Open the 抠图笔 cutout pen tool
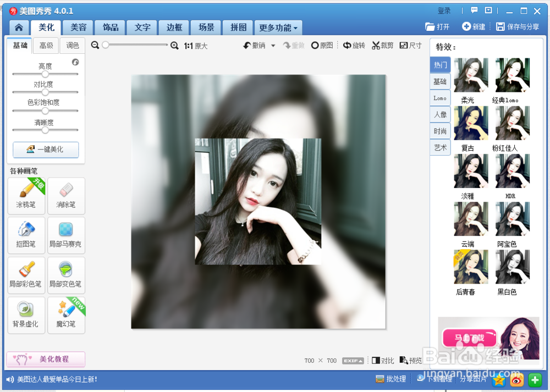The width and height of the screenshot is (550, 392). [x=26, y=235]
